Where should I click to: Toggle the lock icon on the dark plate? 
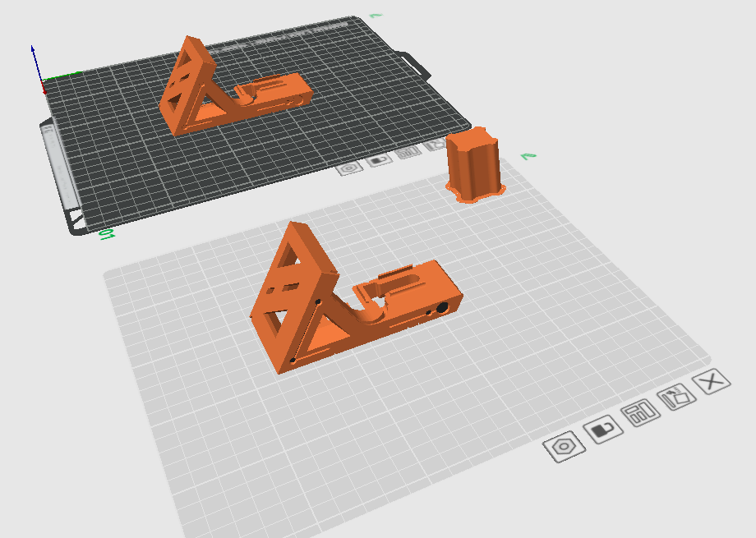pyautogui.click(x=379, y=159)
